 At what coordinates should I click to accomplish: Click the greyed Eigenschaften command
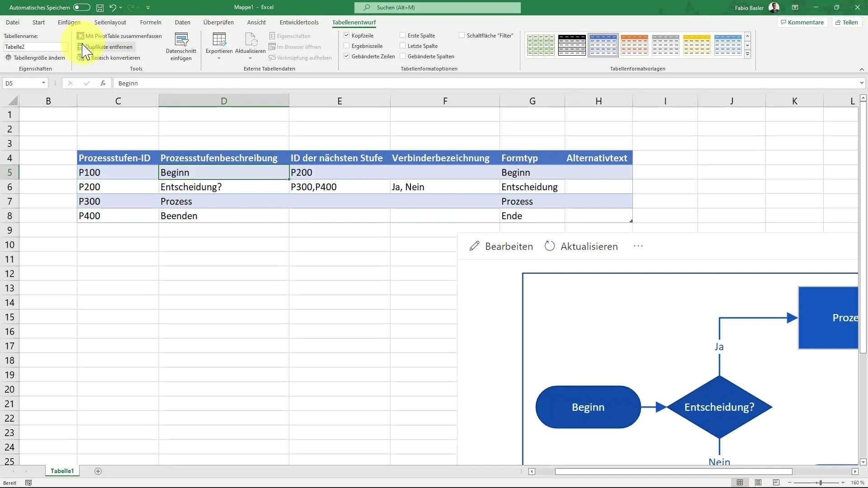(x=290, y=36)
